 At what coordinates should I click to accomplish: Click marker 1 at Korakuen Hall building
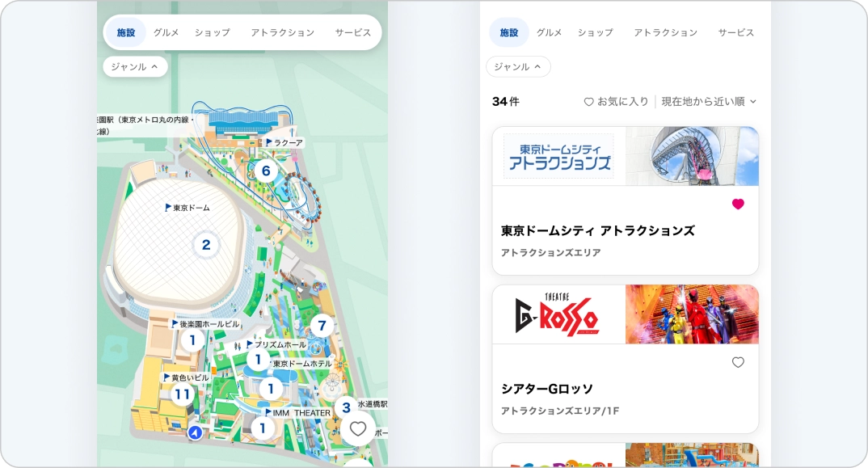192,340
